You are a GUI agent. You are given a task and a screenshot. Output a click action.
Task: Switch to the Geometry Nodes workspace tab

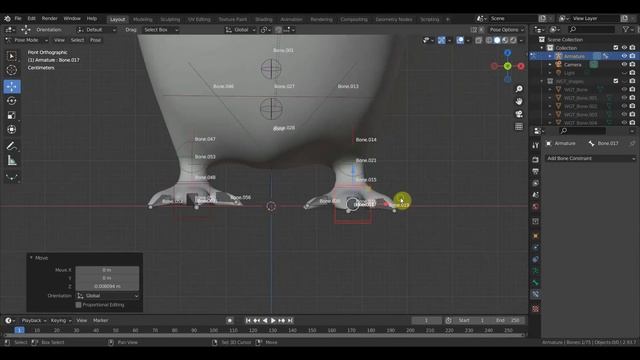(x=393, y=19)
